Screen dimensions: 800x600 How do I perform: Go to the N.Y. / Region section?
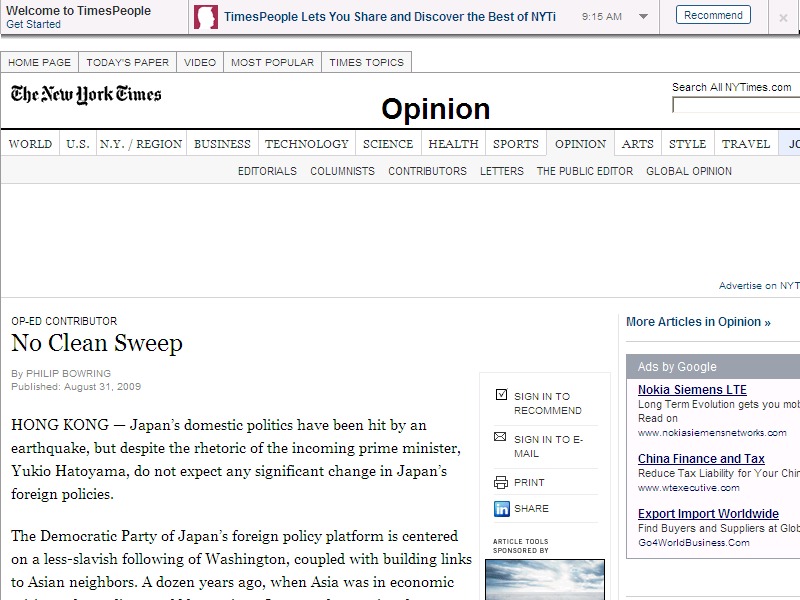click(x=141, y=144)
